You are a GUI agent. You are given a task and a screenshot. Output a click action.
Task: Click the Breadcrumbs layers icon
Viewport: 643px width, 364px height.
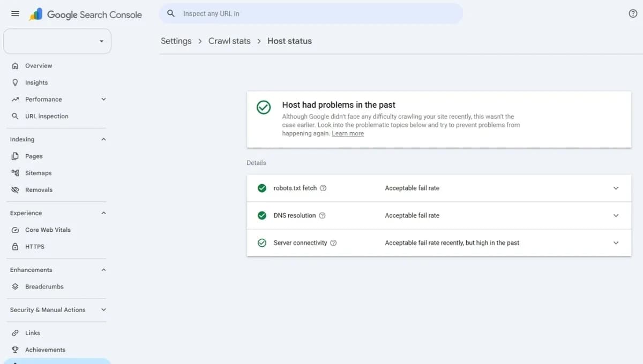[15, 287]
